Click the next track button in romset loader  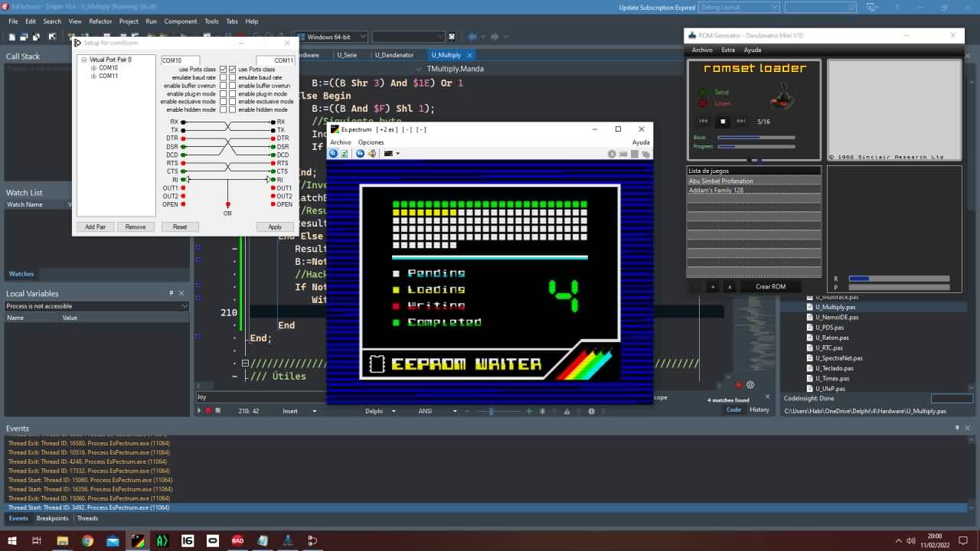click(741, 121)
